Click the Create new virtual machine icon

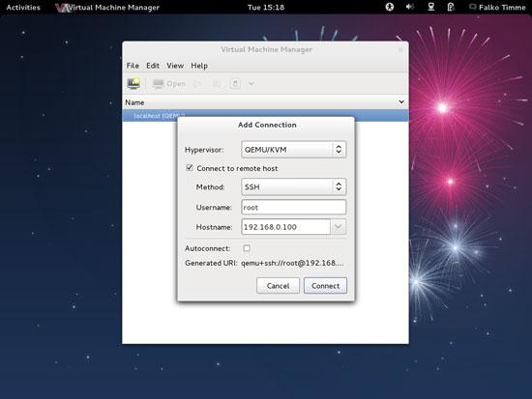133,83
